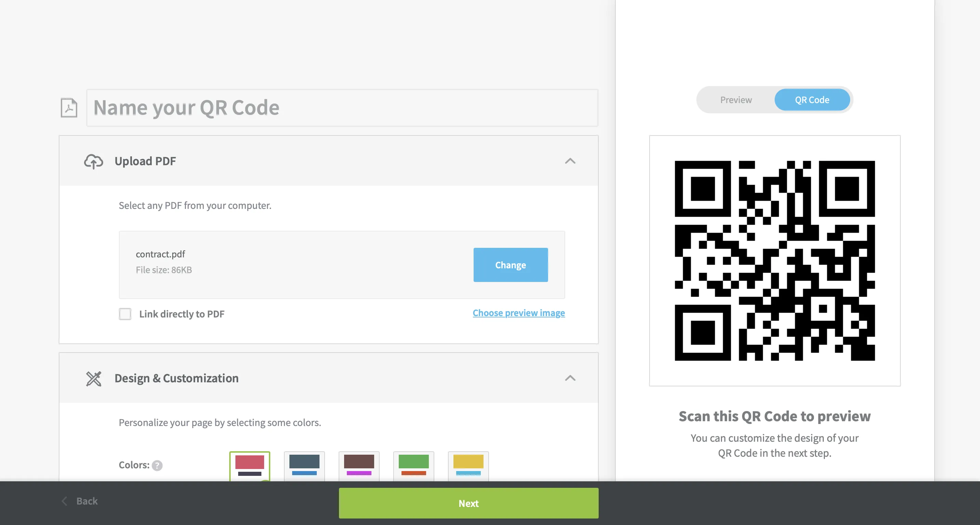Click the Change button for contract.pdf
Screen dimensions: 980x525
(x=511, y=265)
